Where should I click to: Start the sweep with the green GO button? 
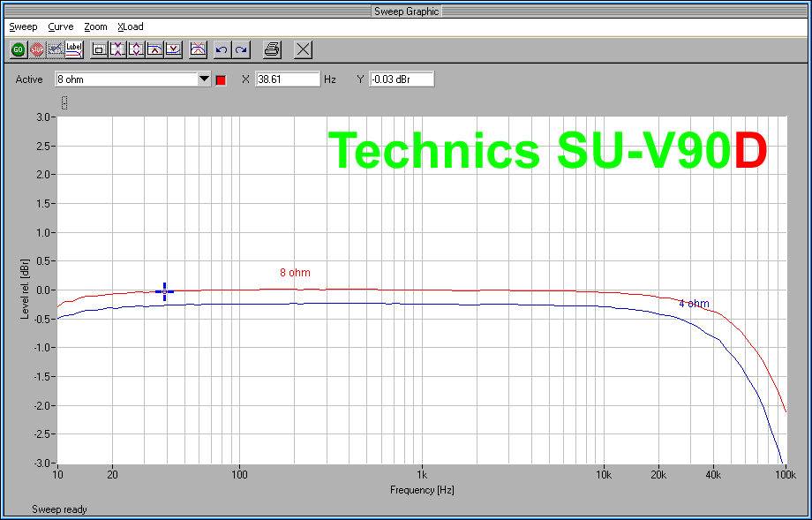[19, 49]
